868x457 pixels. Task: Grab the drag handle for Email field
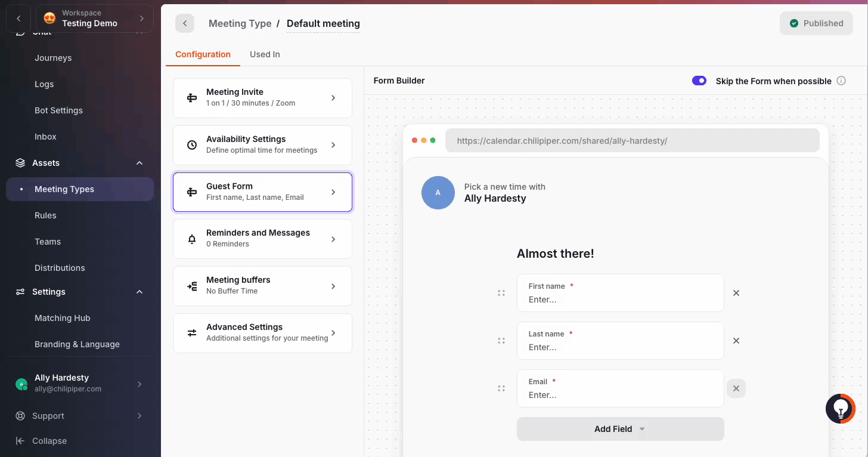(501, 388)
